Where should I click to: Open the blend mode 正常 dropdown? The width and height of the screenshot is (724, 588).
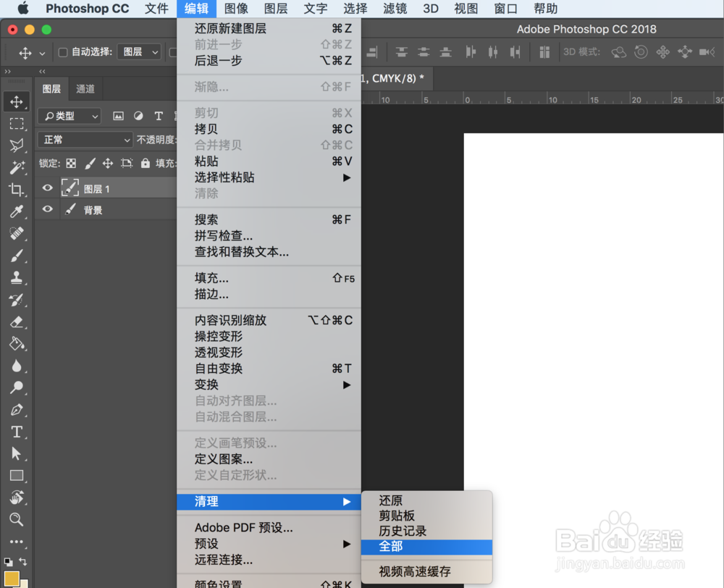click(85, 140)
